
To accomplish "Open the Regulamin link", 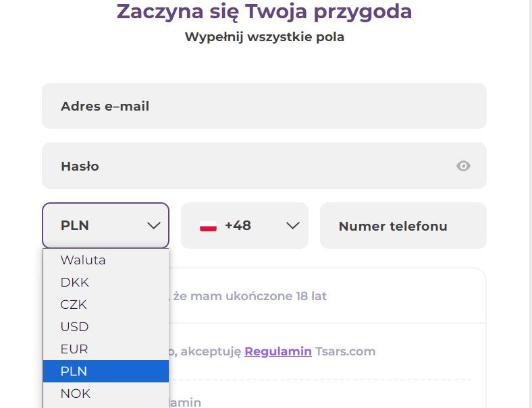I will tap(278, 352).
